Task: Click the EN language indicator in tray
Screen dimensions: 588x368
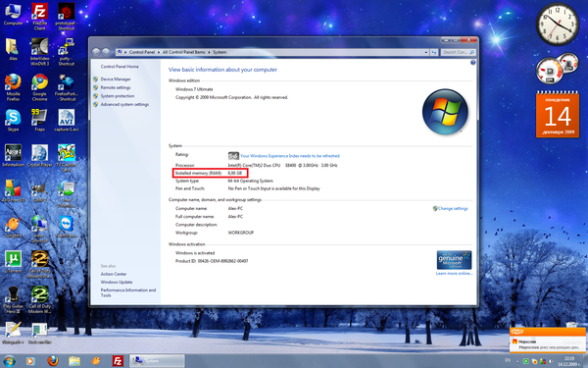Action: pyautogui.click(x=508, y=361)
